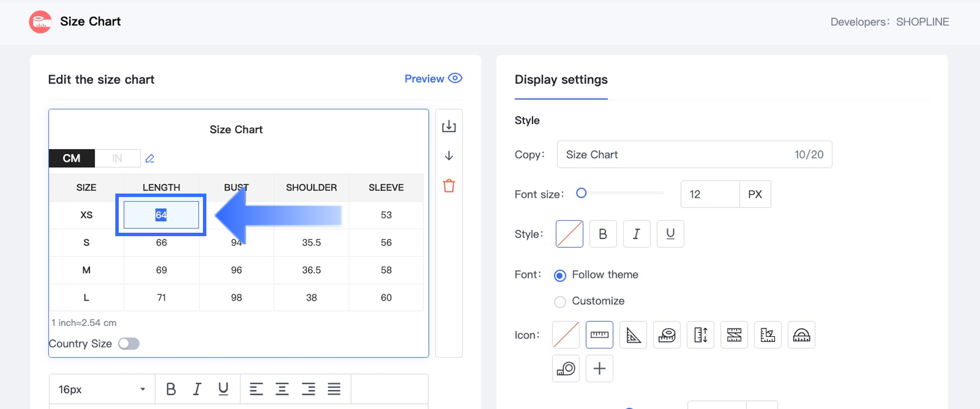Switch to the CM unit tab
This screenshot has height=409, width=980.
[x=71, y=158]
